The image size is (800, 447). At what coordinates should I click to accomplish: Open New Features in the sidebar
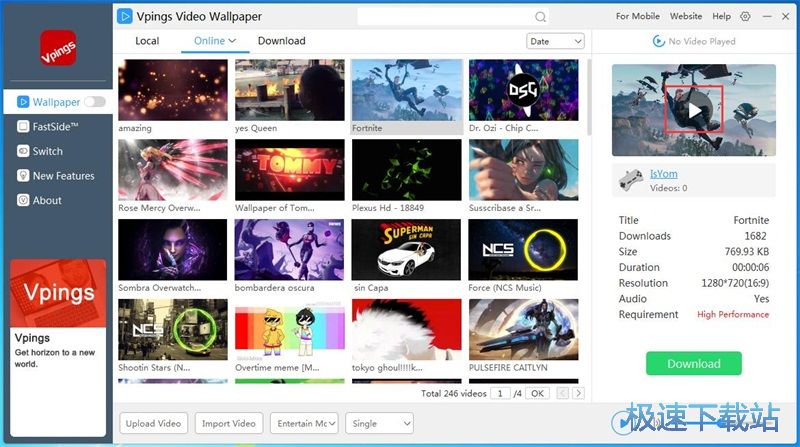63,176
